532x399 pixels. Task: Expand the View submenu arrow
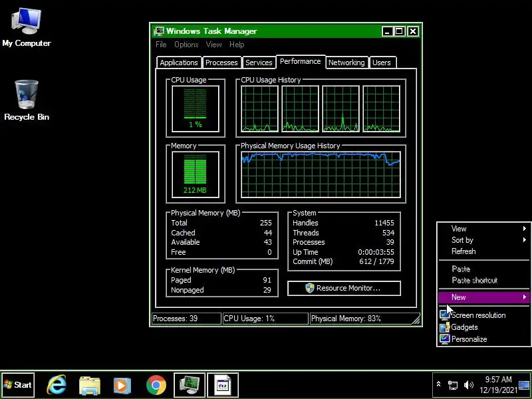coord(525,228)
